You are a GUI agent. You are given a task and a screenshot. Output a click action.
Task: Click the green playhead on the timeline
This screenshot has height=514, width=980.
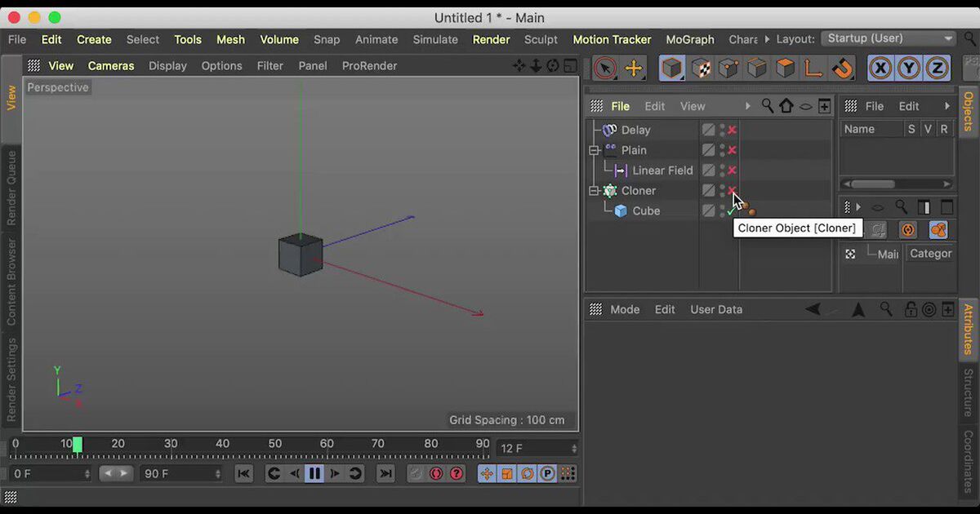(78, 445)
